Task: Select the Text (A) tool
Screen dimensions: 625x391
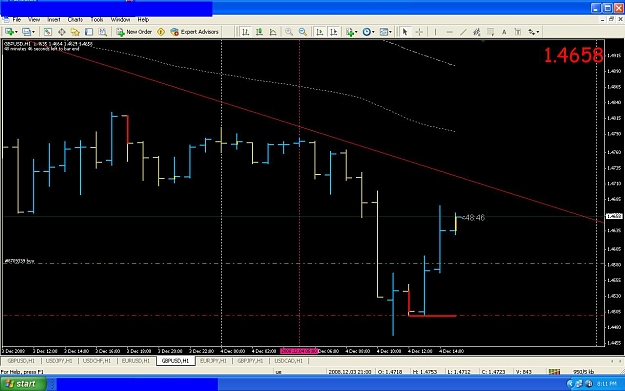Action: [504, 32]
